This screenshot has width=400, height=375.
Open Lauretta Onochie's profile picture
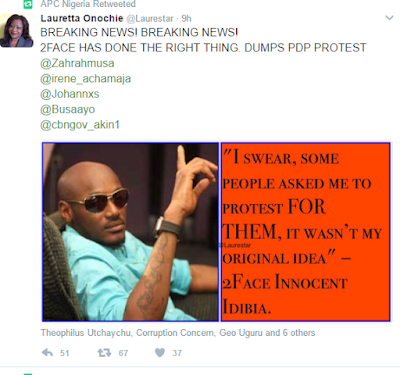coord(17,31)
